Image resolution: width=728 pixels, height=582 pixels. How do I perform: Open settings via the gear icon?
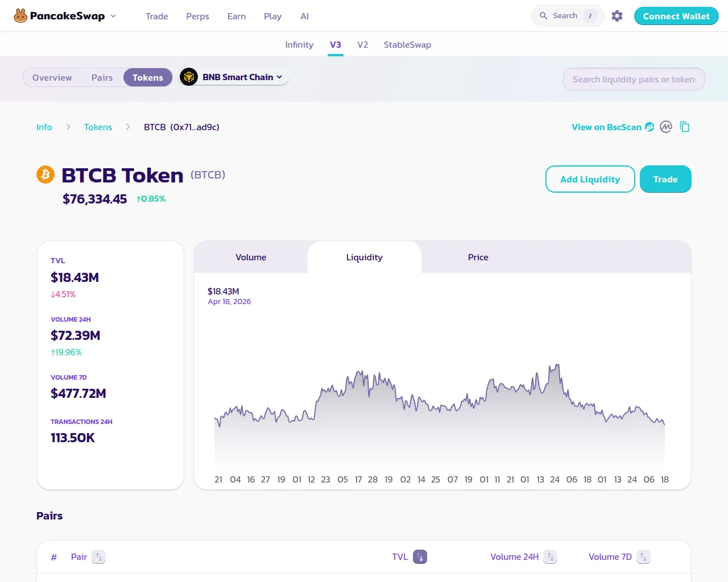tap(617, 16)
